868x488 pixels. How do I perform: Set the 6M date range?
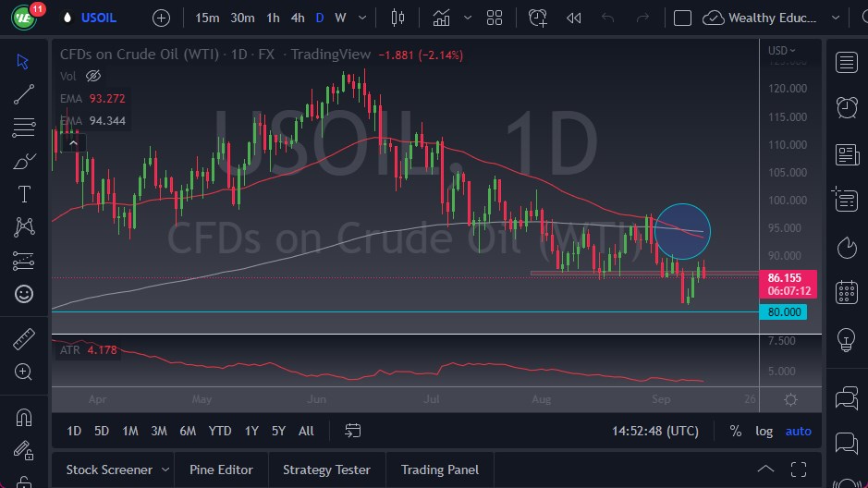[x=188, y=431]
